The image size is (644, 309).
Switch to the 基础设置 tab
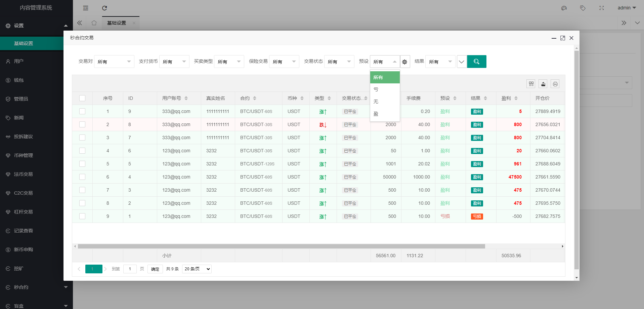tap(117, 23)
